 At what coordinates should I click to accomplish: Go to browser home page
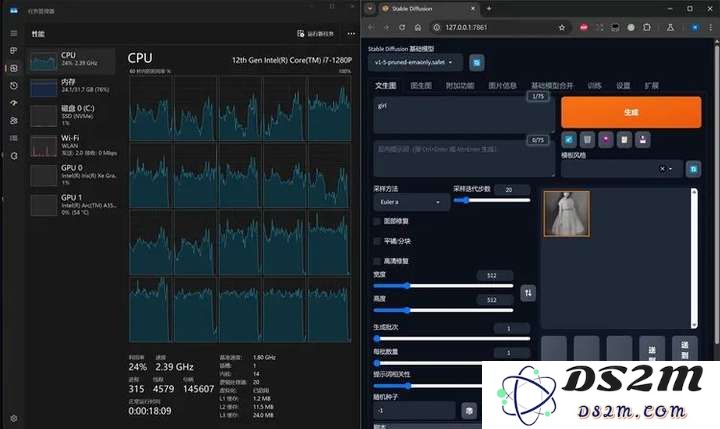[417, 28]
